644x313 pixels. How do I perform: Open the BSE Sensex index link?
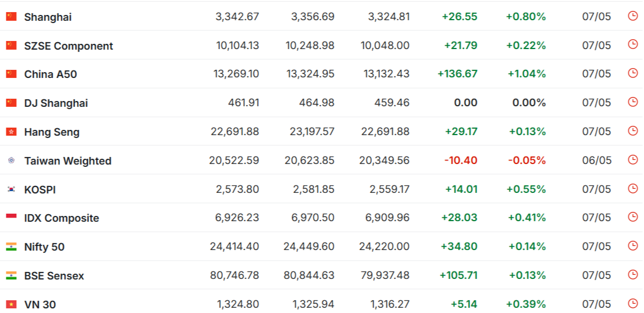pos(54,275)
